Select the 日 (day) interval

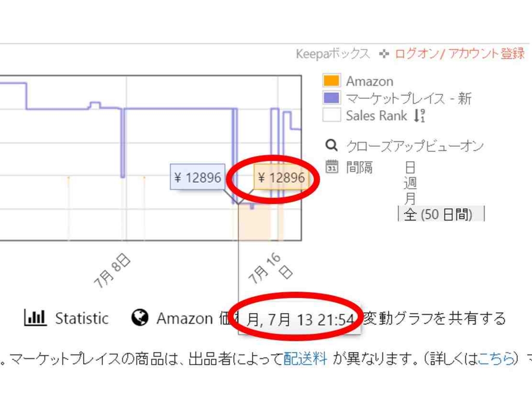[x=410, y=167]
